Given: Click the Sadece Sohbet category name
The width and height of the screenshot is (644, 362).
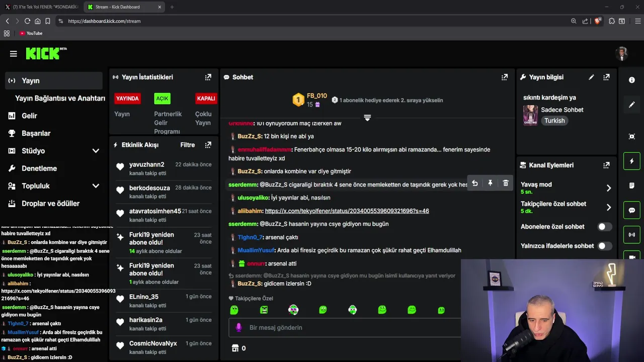Looking at the screenshot, I should tap(562, 110).
